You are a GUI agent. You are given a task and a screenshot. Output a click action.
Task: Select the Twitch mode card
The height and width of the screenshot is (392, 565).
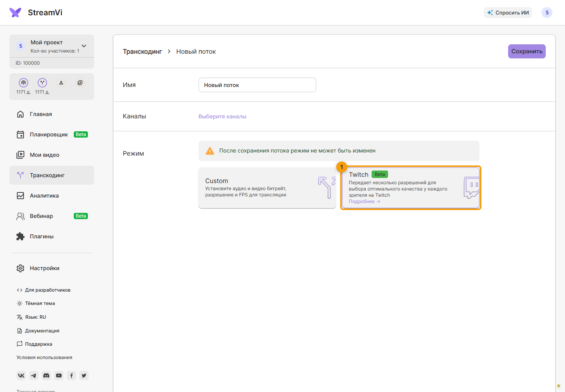pos(411,188)
